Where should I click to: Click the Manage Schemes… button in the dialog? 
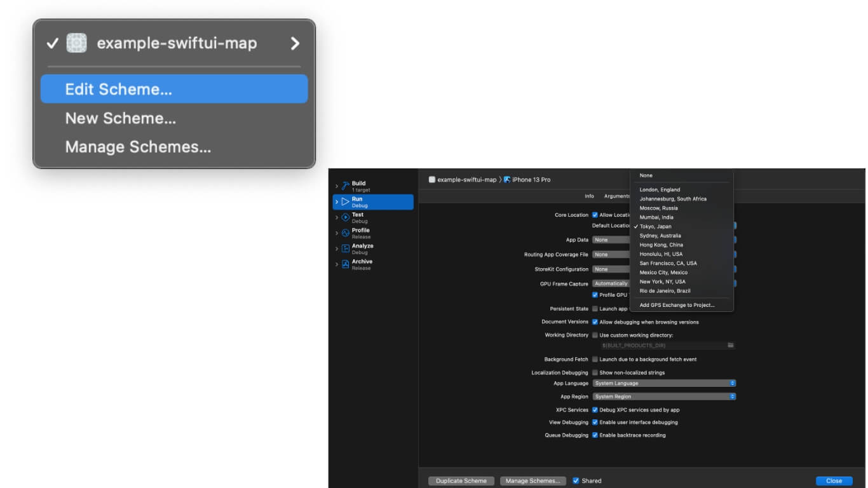coord(533,481)
